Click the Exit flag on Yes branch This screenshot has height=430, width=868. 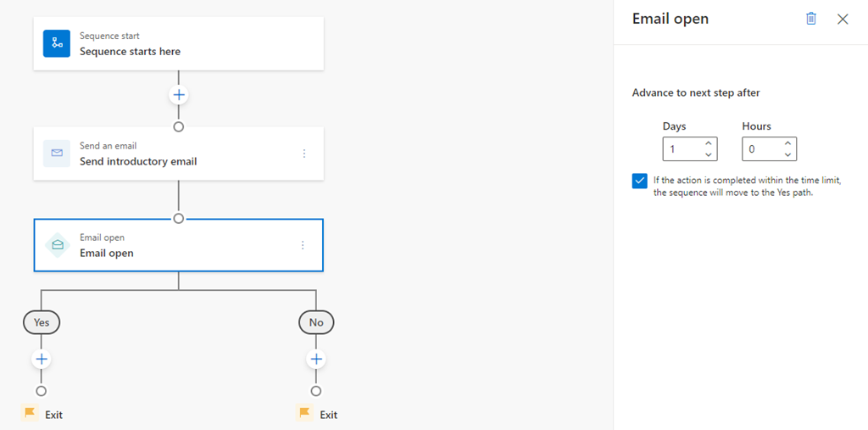(x=31, y=414)
